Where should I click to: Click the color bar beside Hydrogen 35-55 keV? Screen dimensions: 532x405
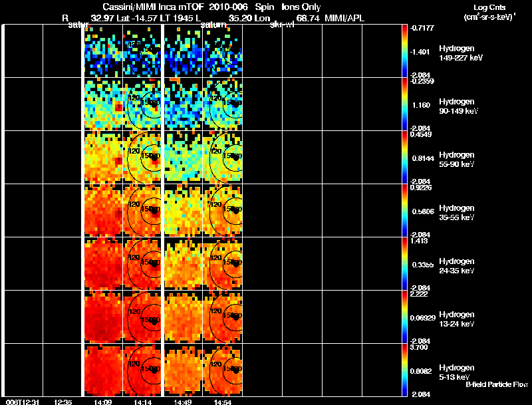[x=404, y=211]
